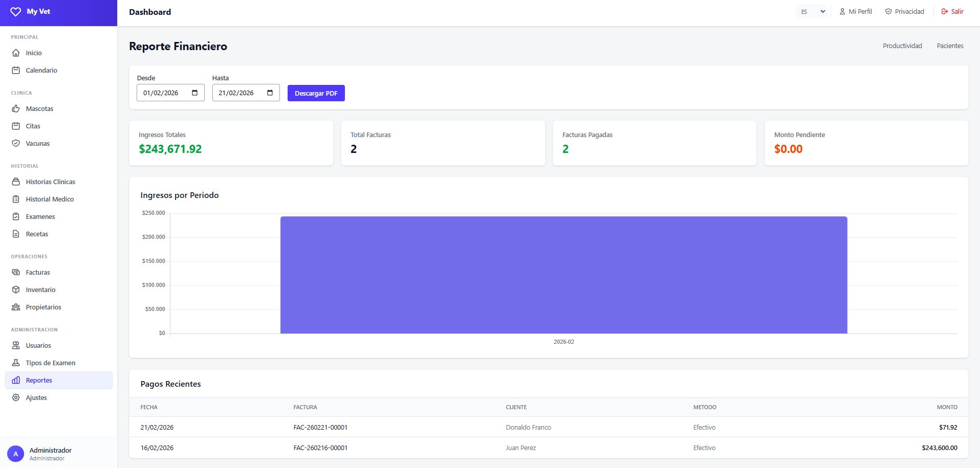Screen dimensions: 980x468
Task: Click the 2026-02 bar in the chart
Action: (563, 275)
